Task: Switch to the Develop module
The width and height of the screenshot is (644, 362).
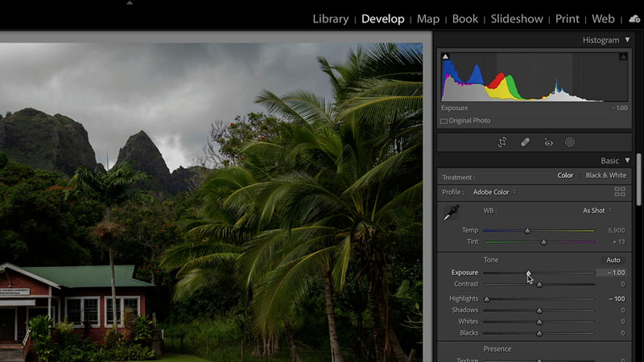Action: (383, 19)
